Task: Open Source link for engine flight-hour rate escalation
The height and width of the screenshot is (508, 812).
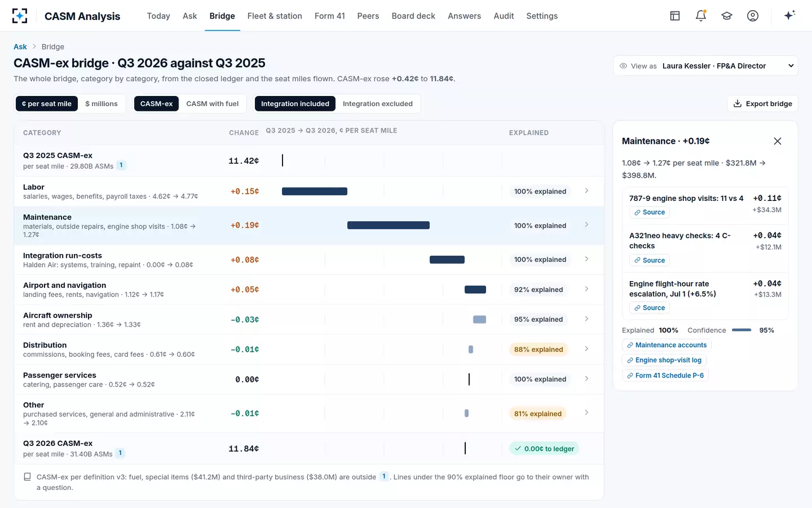Action: pos(650,308)
